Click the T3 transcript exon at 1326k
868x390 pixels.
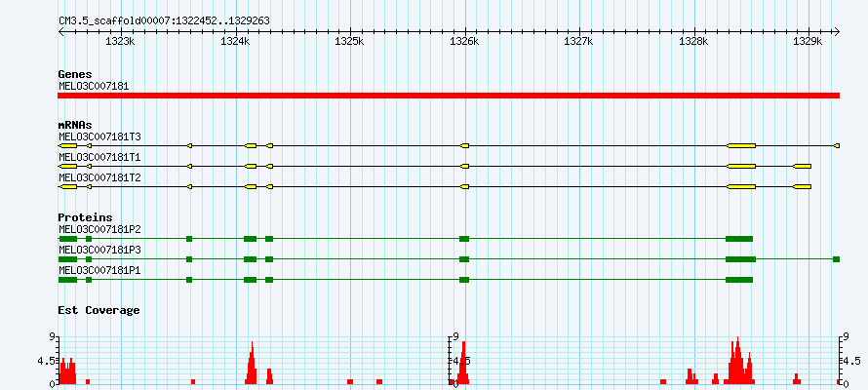(465, 145)
